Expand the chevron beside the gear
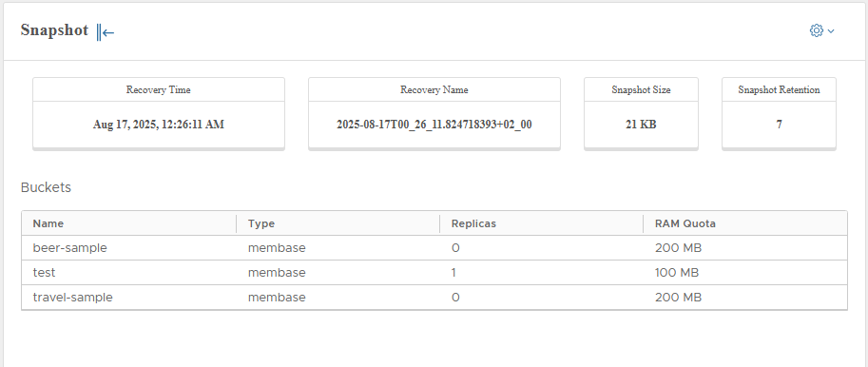Viewport: 868px width, 367px height. click(x=831, y=31)
